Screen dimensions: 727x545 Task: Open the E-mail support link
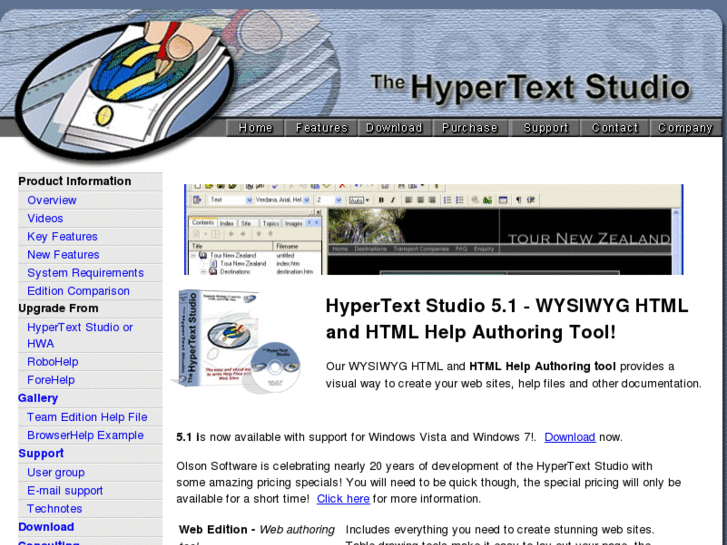coord(65,490)
